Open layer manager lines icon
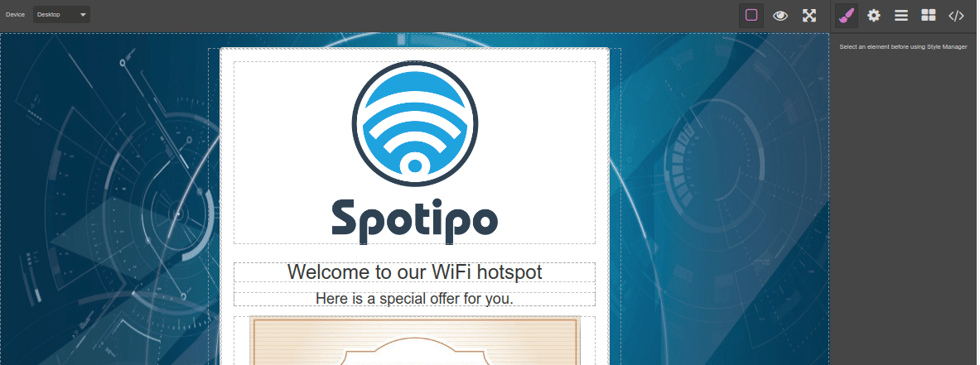The image size is (980, 365). coord(901,16)
